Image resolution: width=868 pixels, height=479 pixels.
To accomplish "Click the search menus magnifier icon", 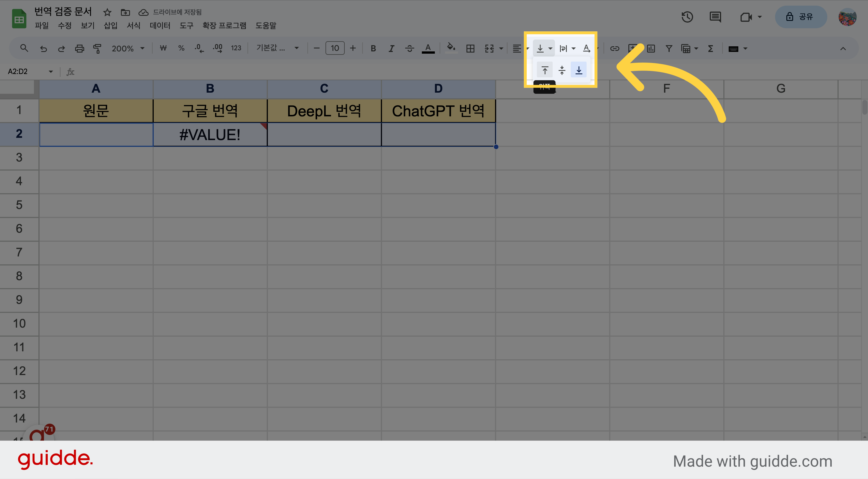I will pos(24,49).
